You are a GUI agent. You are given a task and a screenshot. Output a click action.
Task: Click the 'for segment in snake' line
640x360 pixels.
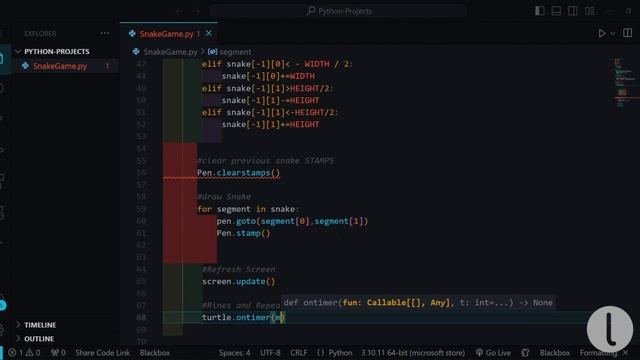tap(248, 209)
